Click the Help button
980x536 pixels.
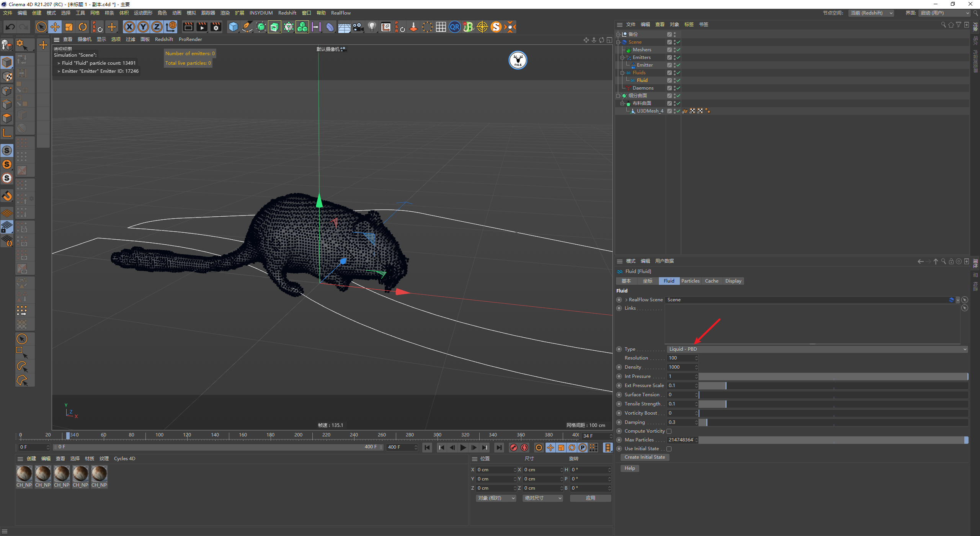pyautogui.click(x=630, y=468)
